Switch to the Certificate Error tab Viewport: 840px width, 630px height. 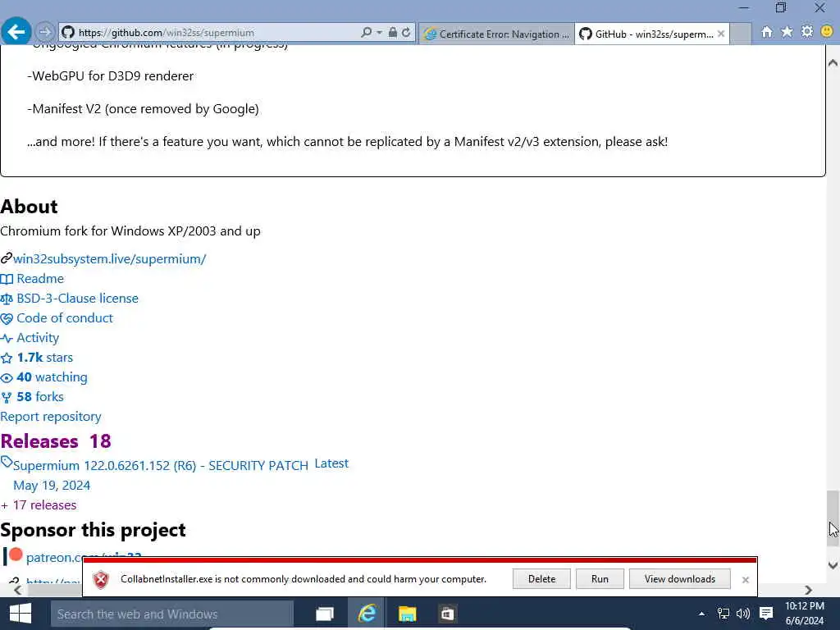tap(496, 34)
